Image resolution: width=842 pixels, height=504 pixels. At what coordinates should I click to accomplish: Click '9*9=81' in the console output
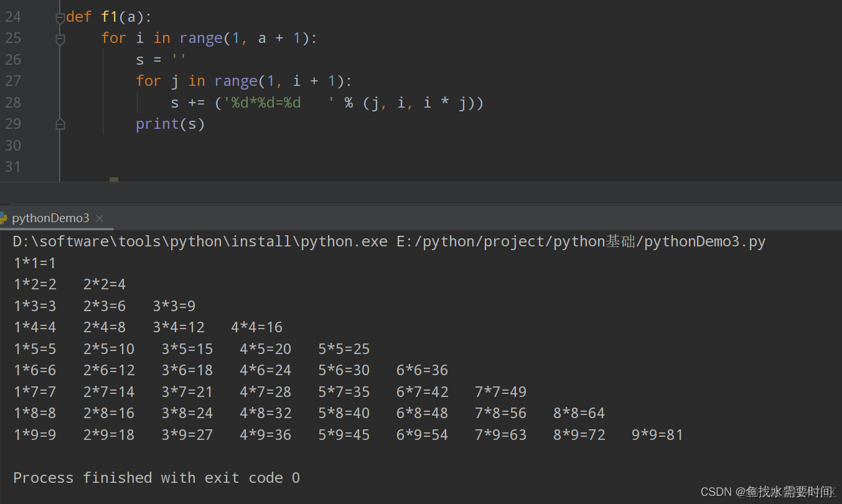tap(658, 435)
